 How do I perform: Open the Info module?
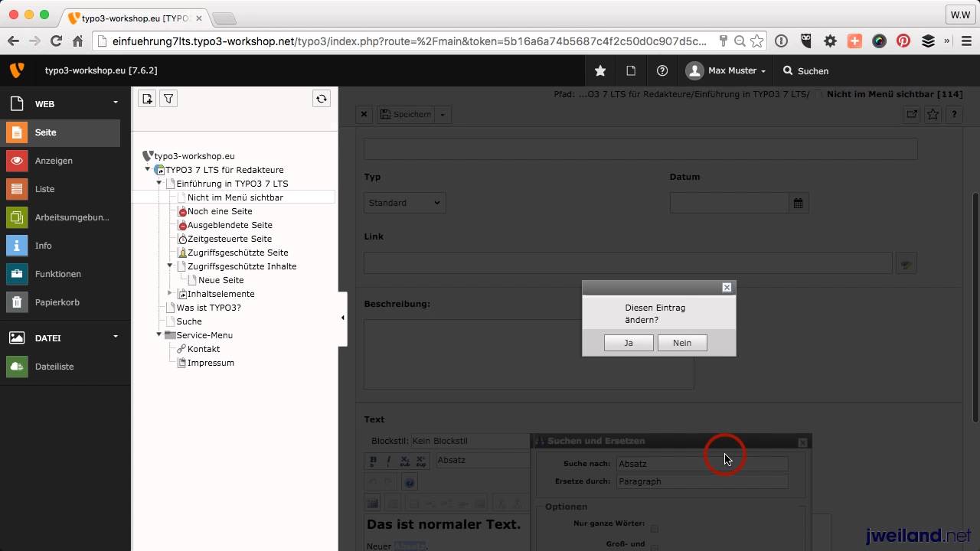60,246
